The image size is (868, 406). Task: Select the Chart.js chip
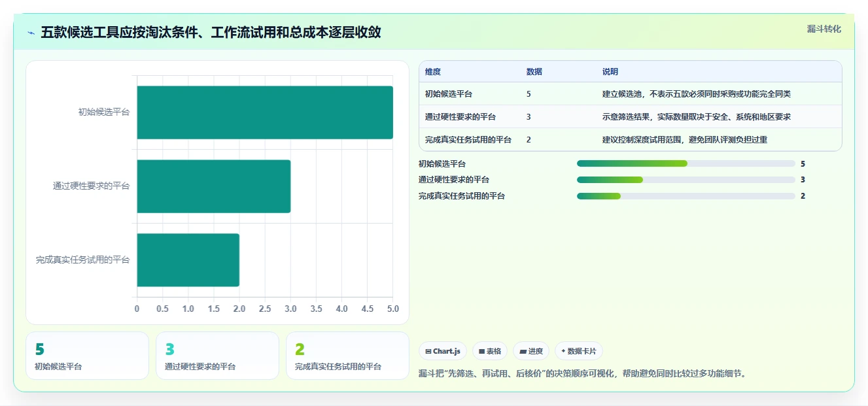point(443,351)
